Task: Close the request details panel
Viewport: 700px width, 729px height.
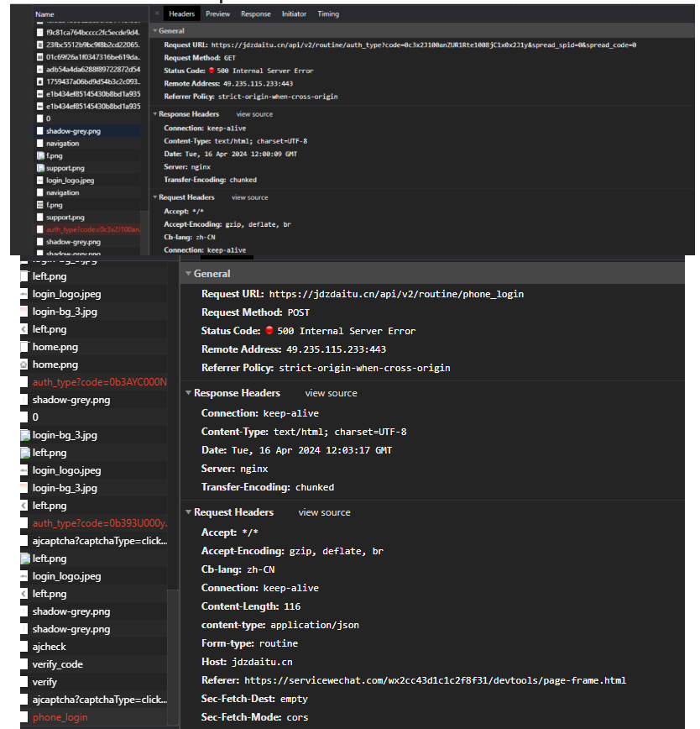Action: 157,14
